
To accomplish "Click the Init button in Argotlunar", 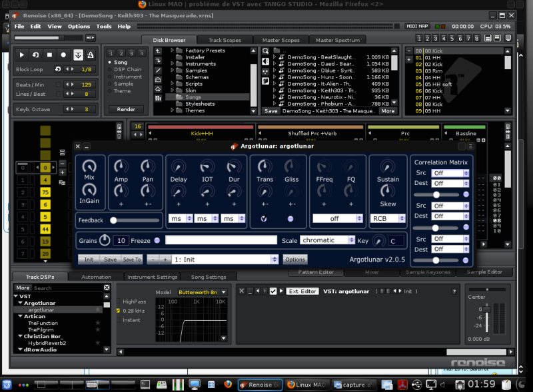I will tap(89, 260).
